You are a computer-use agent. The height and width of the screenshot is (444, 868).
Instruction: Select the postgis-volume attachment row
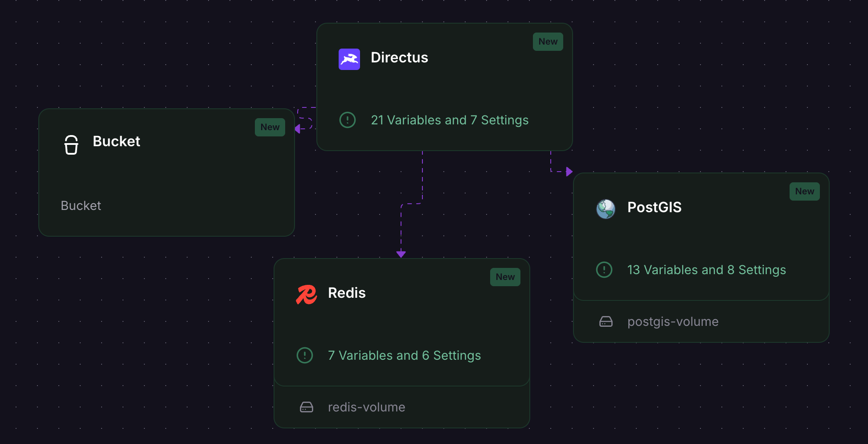701,321
